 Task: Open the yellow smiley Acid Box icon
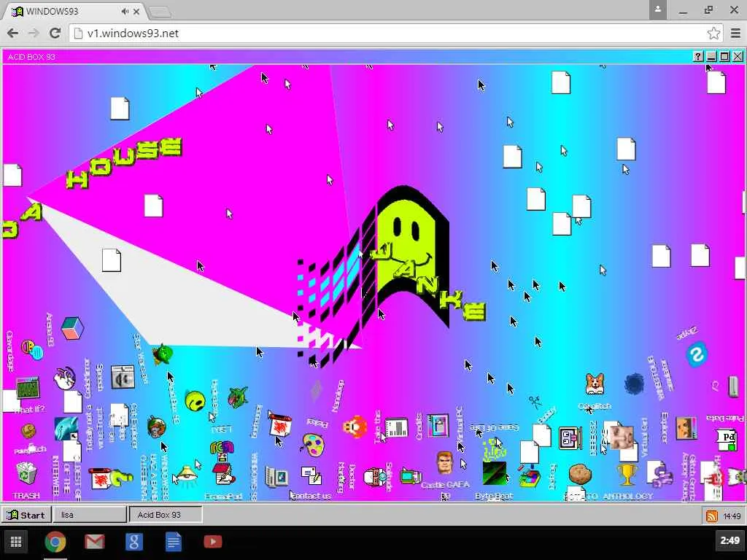[x=195, y=401]
